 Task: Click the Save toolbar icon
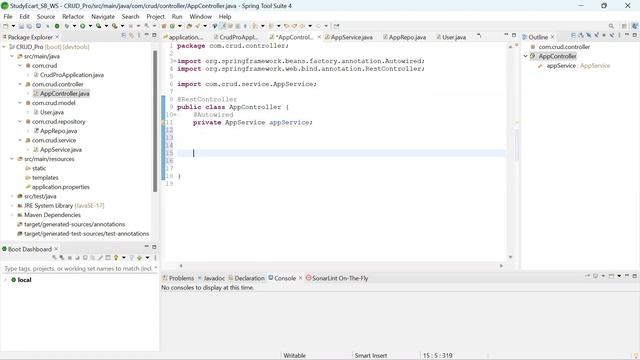(21, 26)
